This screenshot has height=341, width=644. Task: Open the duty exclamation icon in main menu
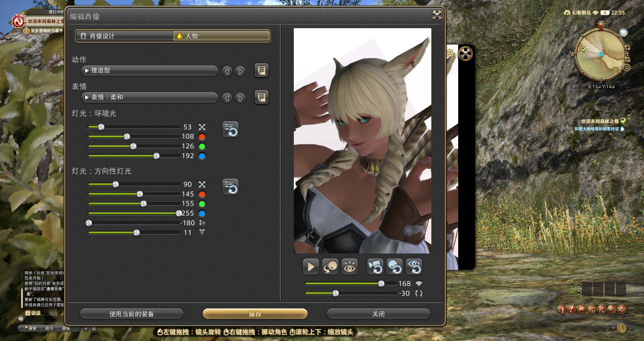coord(572,309)
